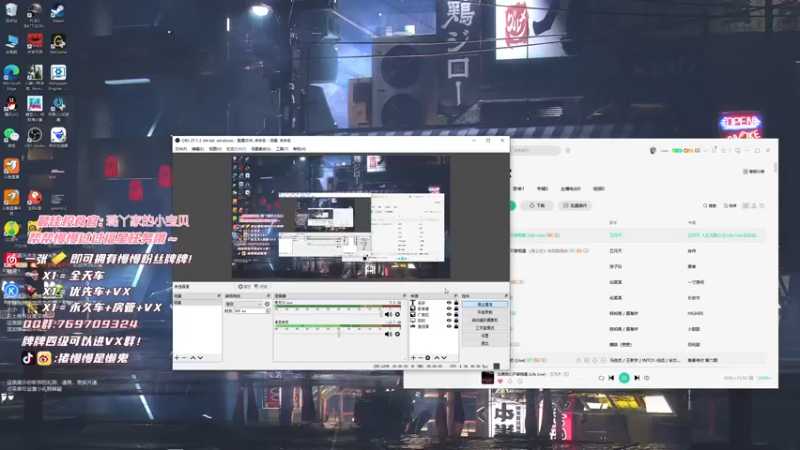Open source properties gear in Sources toolbar
Image resolution: width=800 pixels, height=450 pixels.
point(428,358)
